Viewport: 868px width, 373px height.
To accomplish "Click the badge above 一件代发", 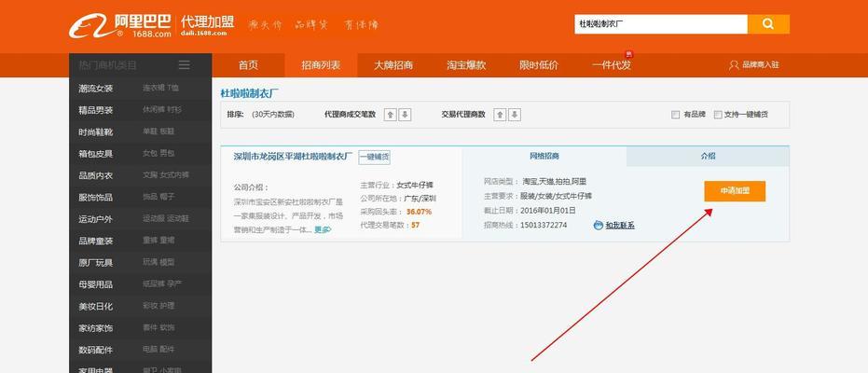I will tap(628, 54).
